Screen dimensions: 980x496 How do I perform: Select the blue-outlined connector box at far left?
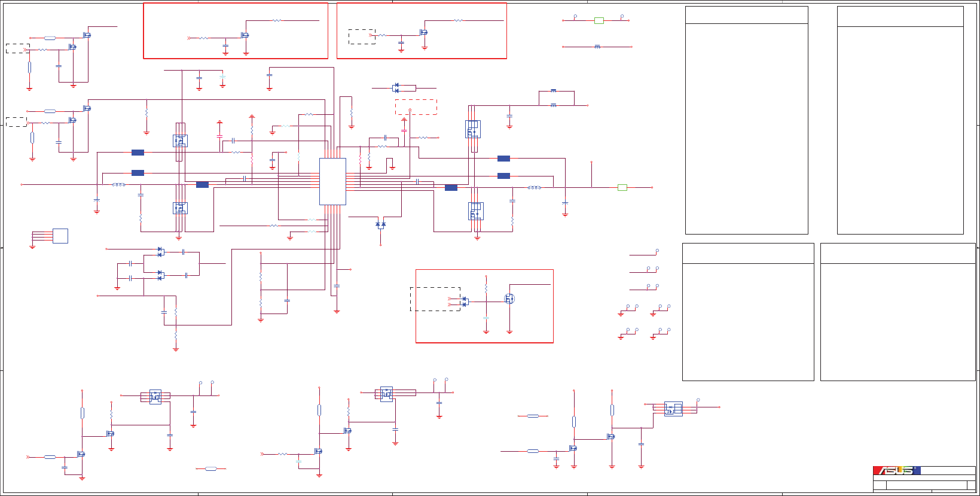(60, 236)
